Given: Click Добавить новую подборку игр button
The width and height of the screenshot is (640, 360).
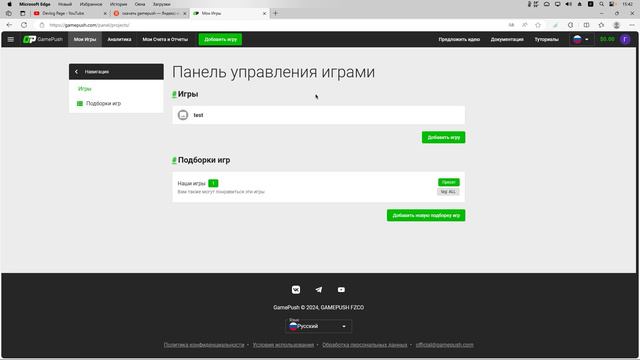Looking at the screenshot, I should (x=426, y=216).
